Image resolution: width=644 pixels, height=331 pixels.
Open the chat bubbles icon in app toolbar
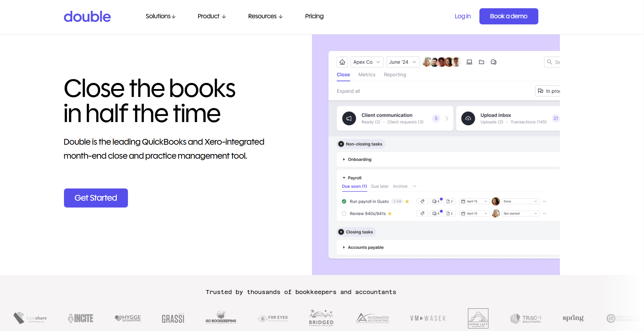pyautogui.click(x=494, y=62)
